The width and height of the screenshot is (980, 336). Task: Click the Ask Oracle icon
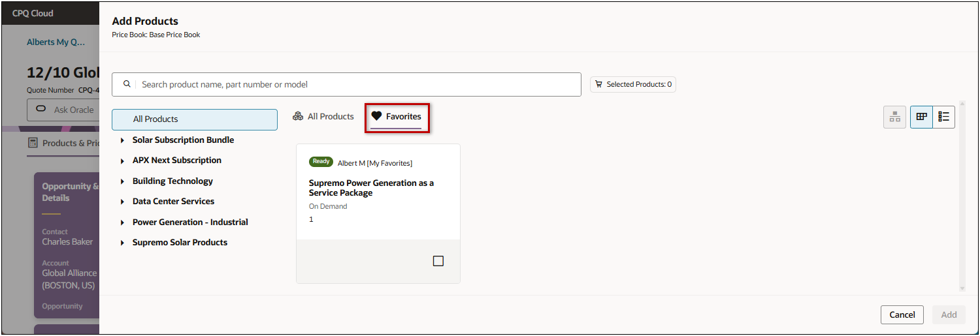click(41, 110)
